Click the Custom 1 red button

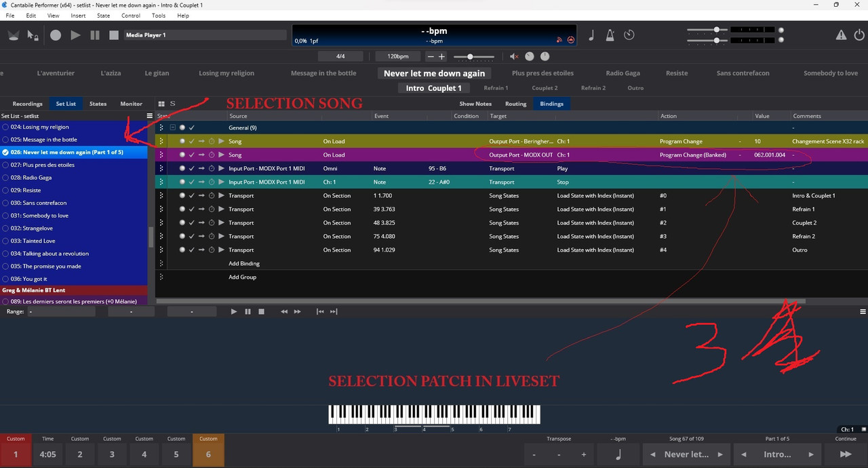click(16, 450)
